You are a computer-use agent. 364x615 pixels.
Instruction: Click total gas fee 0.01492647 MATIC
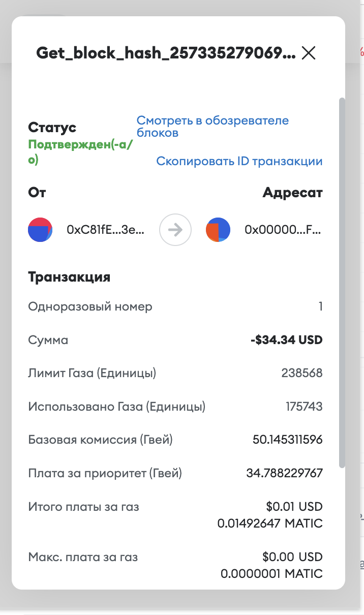270,524
